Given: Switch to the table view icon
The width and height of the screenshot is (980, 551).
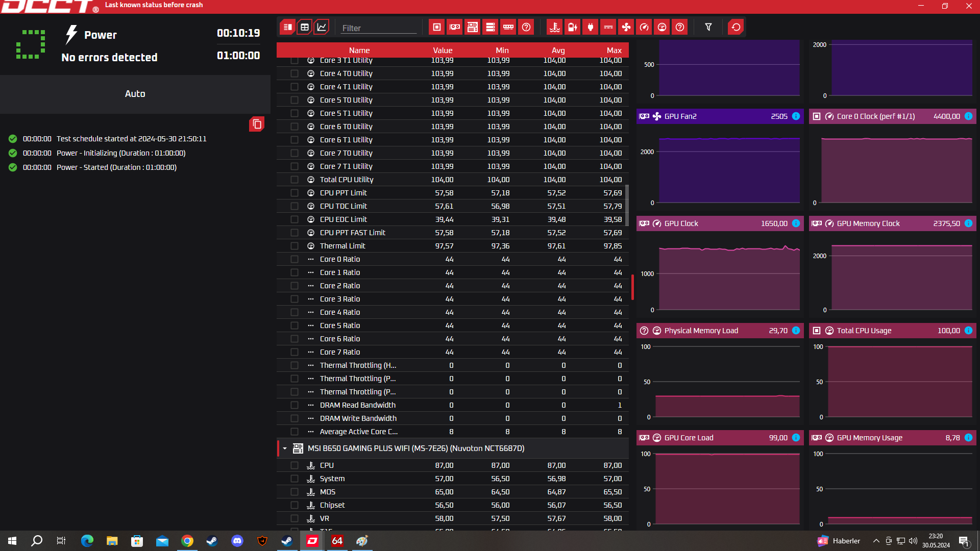Looking at the screenshot, I should (x=305, y=27).
